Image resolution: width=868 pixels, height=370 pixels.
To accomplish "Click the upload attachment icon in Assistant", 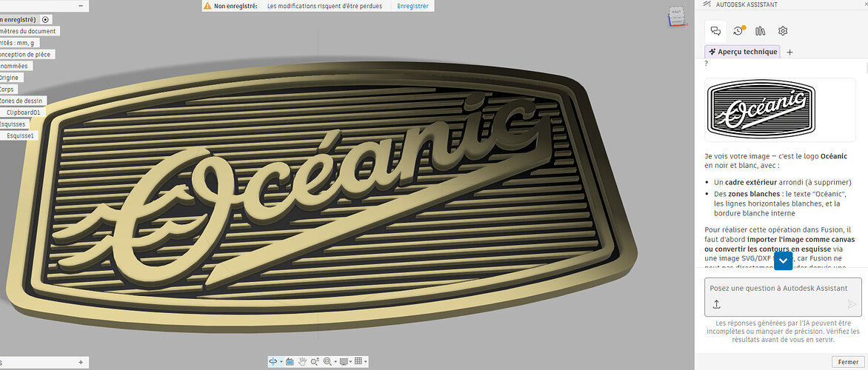I will point(715,304).
